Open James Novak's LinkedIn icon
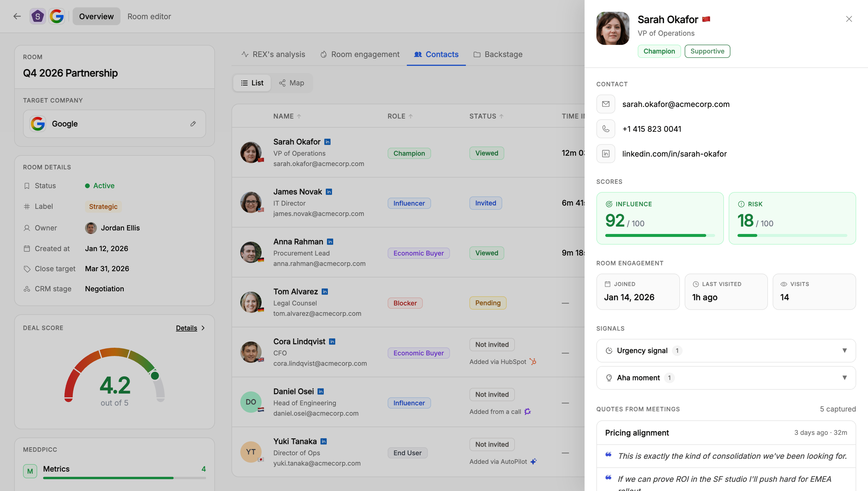Image resolution: width=868 pixels, height=491 pixels. [x=329, y=192]
